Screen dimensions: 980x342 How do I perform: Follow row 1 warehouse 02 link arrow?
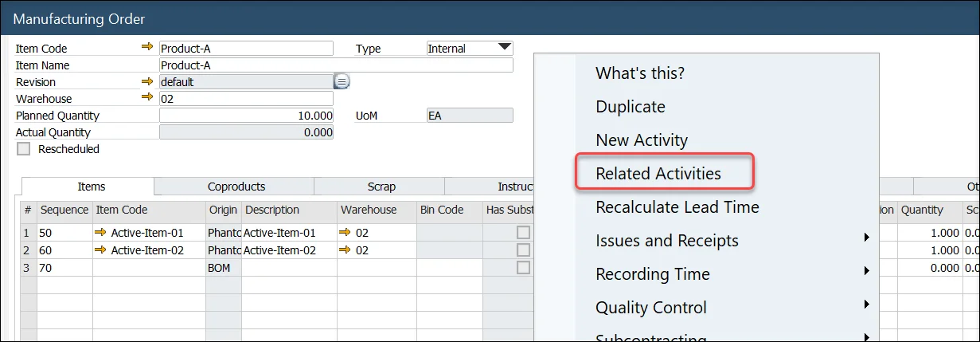[x=346, y=233]
